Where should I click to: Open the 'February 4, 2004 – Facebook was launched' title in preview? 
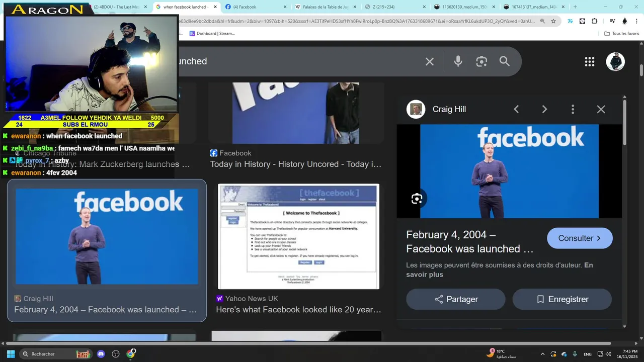470,242
